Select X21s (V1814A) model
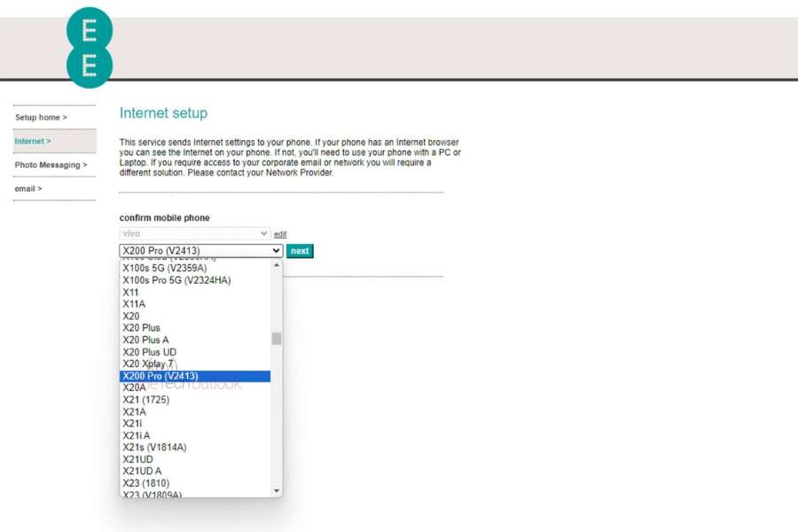Image resolution: width=798 pixels, height=532 pixels. (x=154, y=448)
